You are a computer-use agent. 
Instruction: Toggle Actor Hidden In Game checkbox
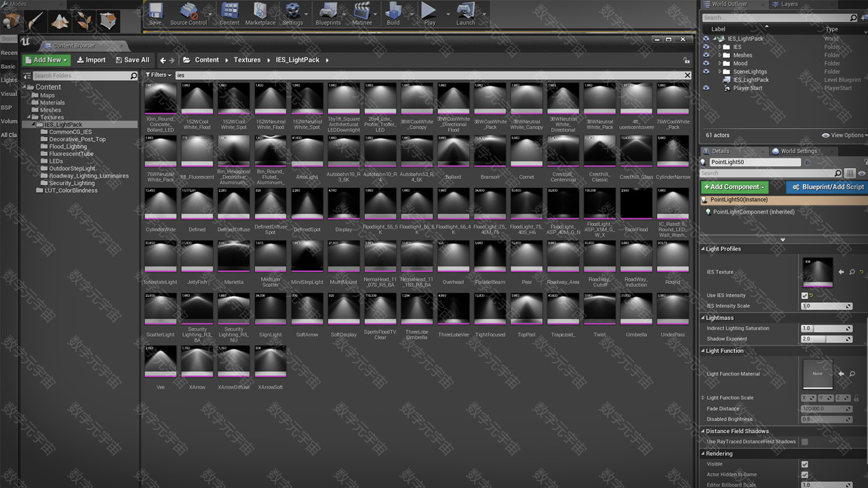click(804, 474)
